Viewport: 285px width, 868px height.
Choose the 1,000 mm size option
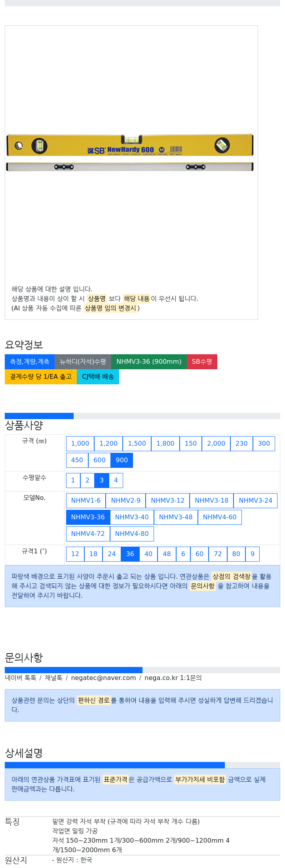coord(80,443)
